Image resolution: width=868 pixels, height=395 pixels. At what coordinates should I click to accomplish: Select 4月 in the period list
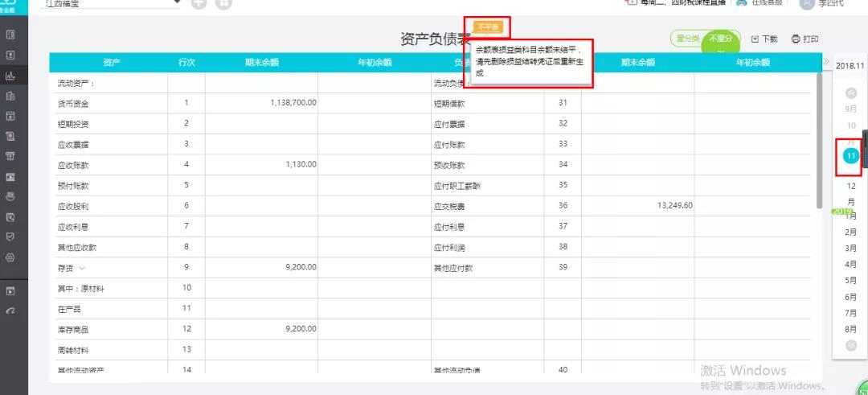pos(851,265)
